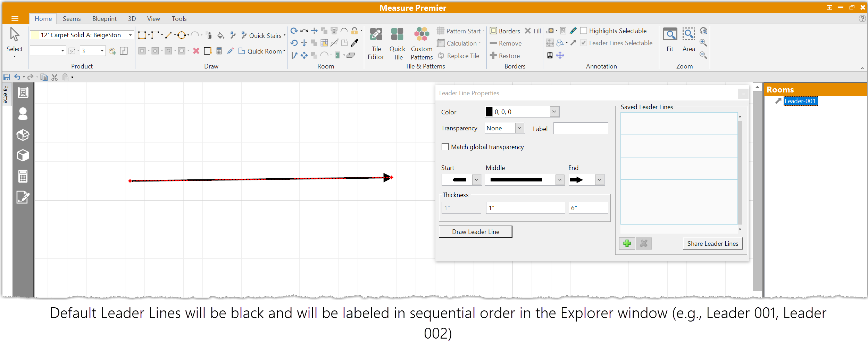Click the Draw Leader Line button

(475, 232)
